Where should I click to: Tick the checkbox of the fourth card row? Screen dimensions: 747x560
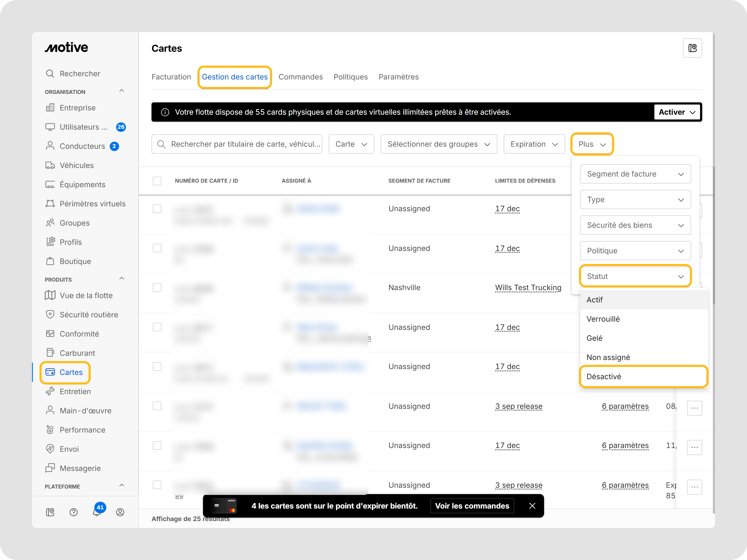point(157,327)
